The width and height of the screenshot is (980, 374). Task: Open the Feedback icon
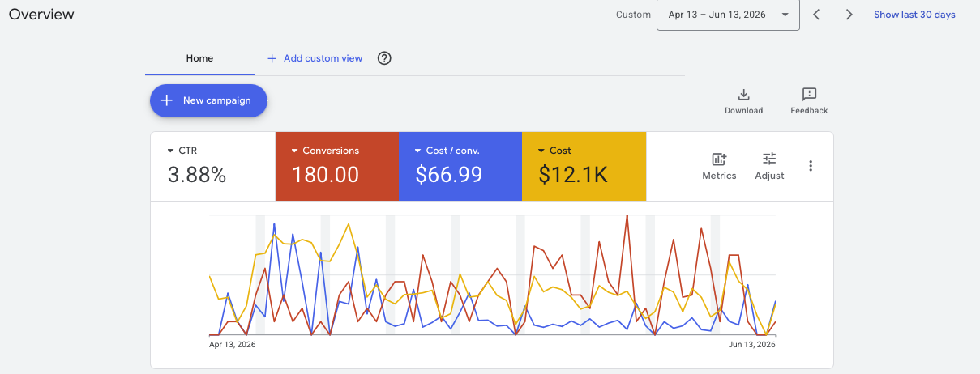809,94
